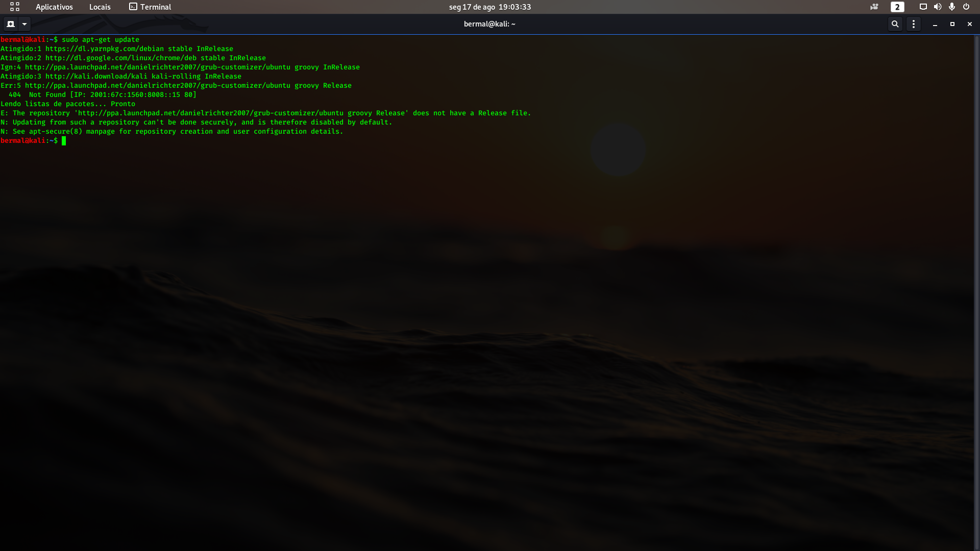
Task: Click the 'E: The repository' error line
Action: pos(266,113)
